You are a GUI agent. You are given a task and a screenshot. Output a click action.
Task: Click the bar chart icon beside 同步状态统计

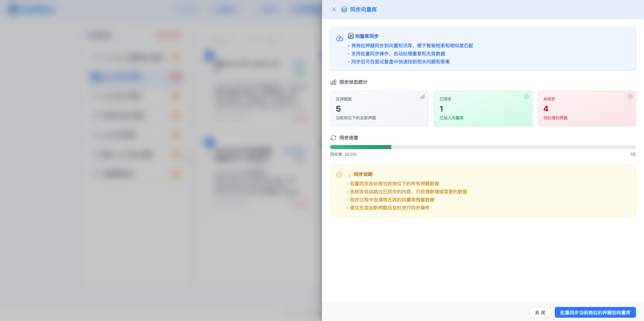tap(333, 82)
